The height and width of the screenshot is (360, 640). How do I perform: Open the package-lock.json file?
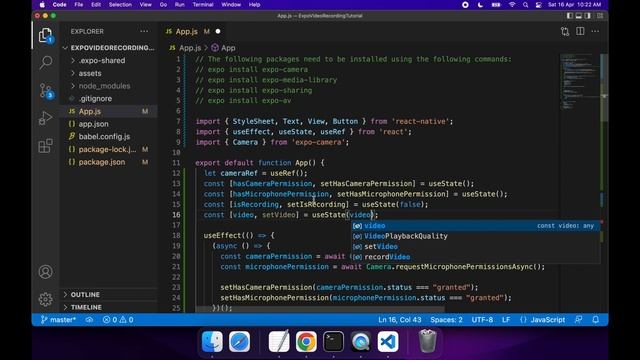click(x=109, y=149)
